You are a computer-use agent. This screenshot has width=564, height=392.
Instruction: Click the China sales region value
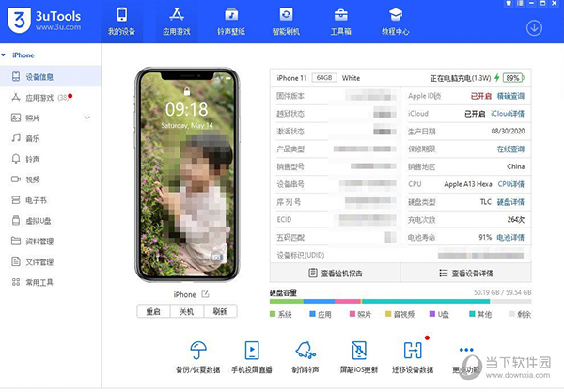point(516,166)
